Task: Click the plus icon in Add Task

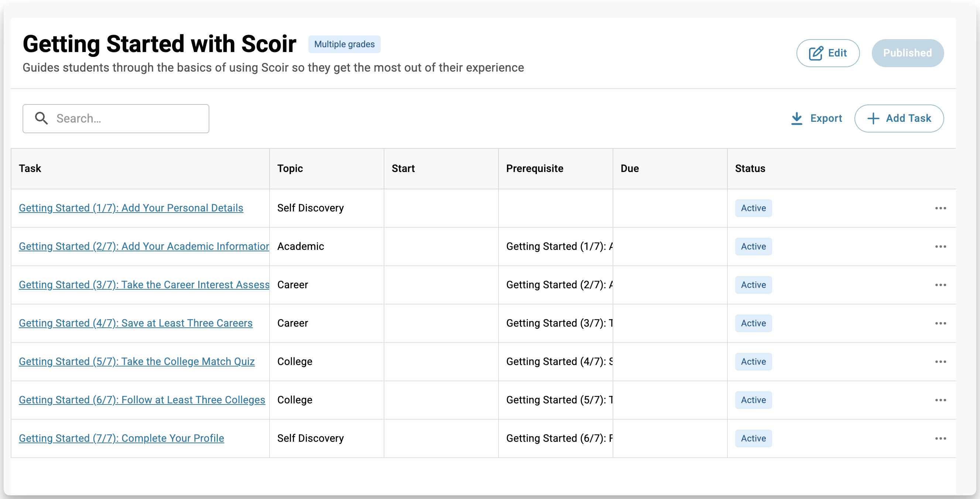Action: coord(873,118)
